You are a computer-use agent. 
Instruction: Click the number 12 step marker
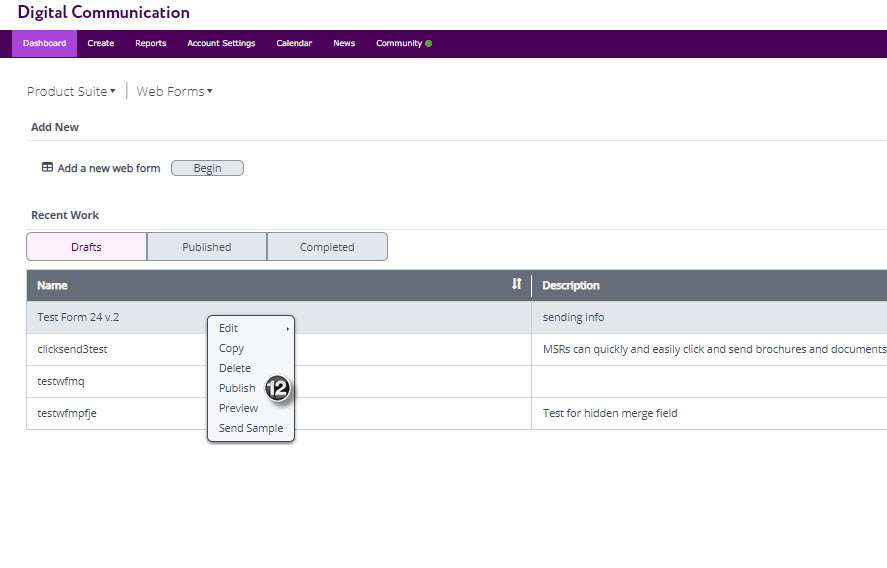[x=277, y=389]
